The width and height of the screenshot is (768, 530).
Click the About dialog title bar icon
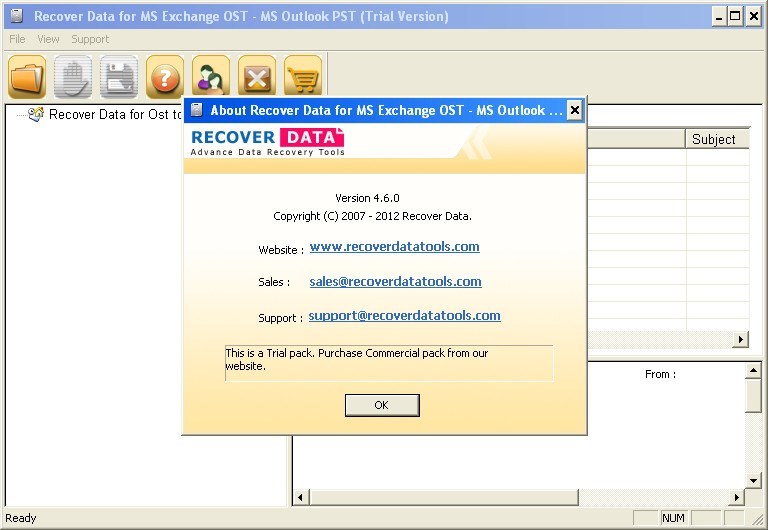click(196, 110)
